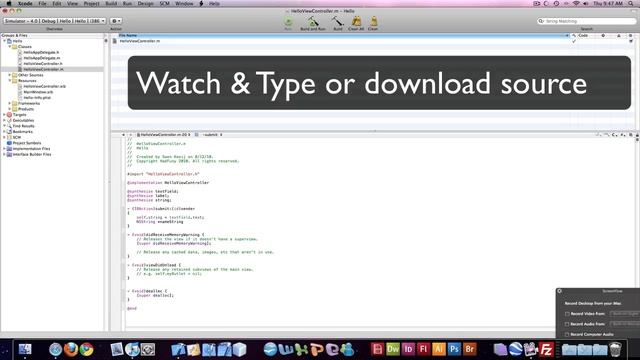
Task: Open Safari from the Dock
Action: point(56,349)
